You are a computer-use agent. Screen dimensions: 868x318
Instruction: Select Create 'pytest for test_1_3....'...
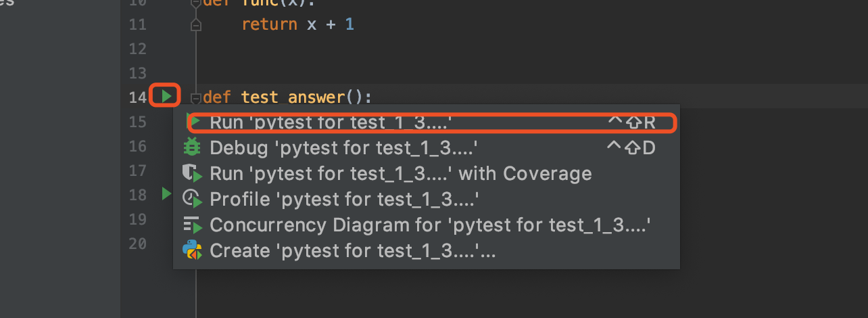click(352, 250)
